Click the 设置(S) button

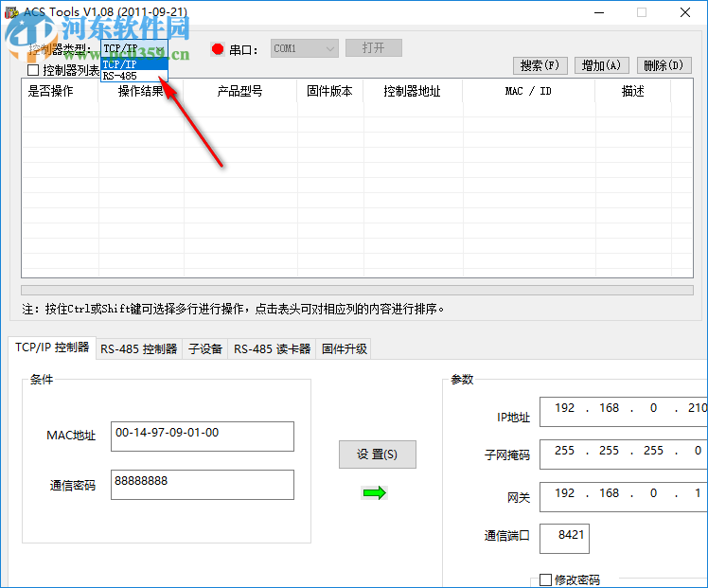click(378, 454)
